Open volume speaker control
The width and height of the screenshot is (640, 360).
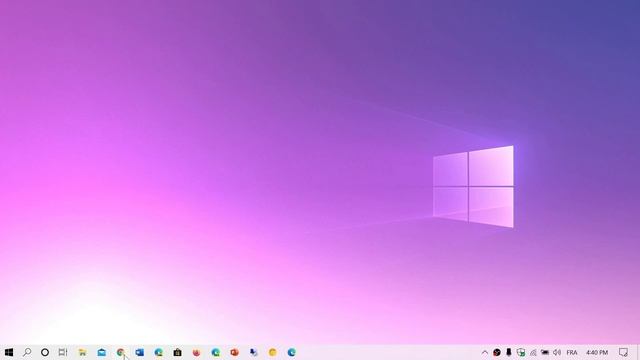(x=557, y=352)
